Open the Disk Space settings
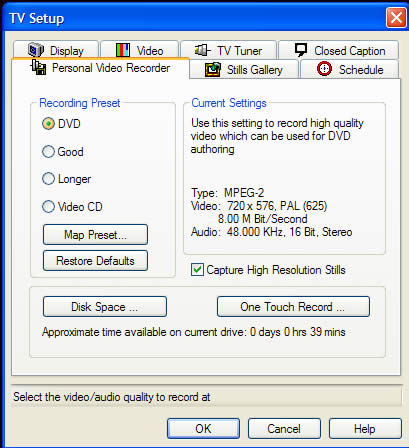The height and width of the screenshot is (448, 409). tap(105, 307)
